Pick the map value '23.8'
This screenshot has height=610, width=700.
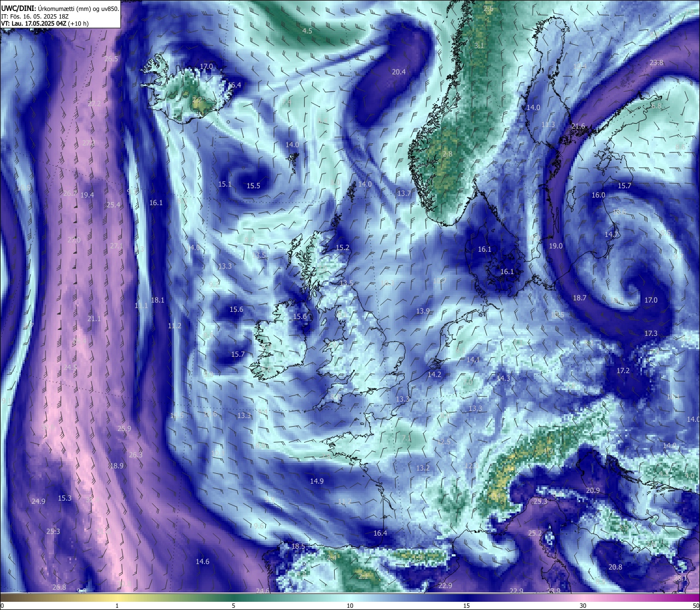click(656, 63)
